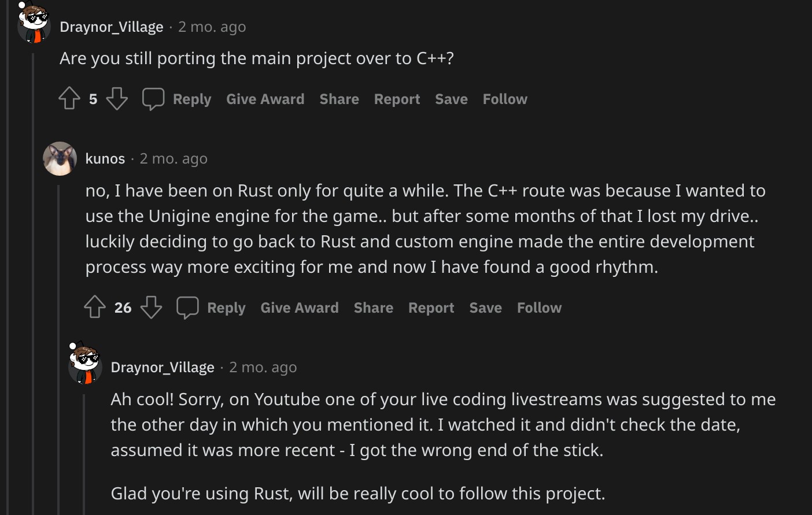
Task: Collapse Draynor_Village's last reply thread line
Action: pos(84,451)
